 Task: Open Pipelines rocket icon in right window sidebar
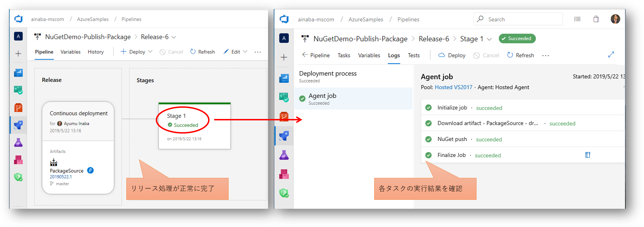(284, 136)
